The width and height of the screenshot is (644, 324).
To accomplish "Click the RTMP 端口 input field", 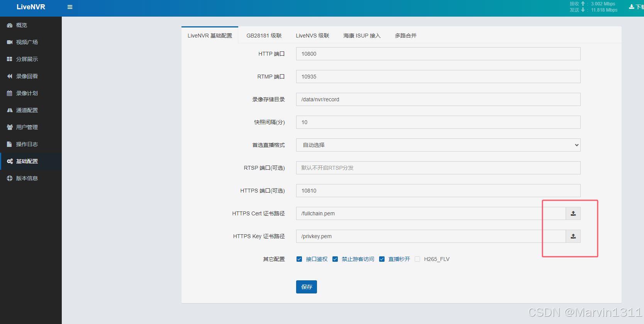I will pos(438,77).
